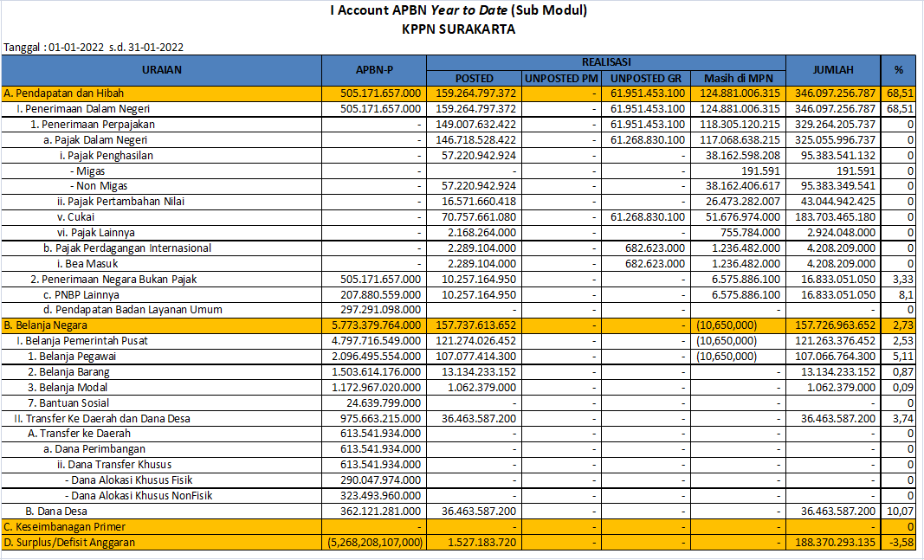Click the (5,268,208,107,000) deficit cell
This screenshot has width=924, height=560.
click(375, 543)
